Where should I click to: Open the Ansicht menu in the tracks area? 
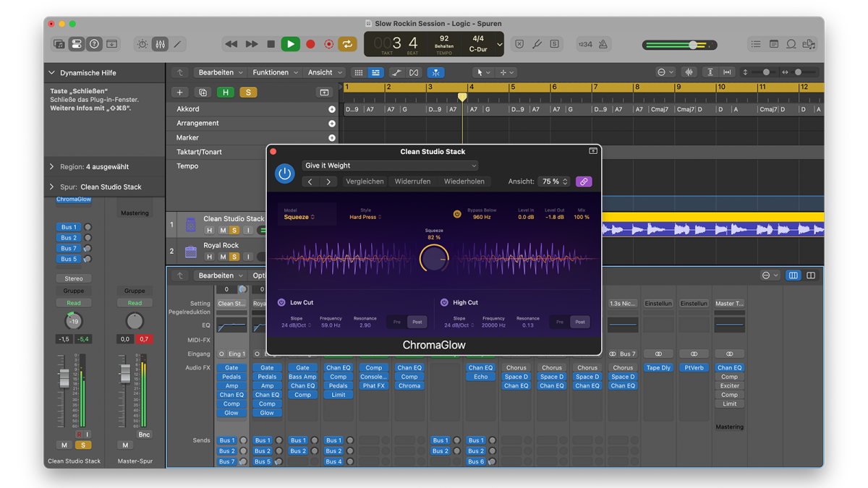325,72
